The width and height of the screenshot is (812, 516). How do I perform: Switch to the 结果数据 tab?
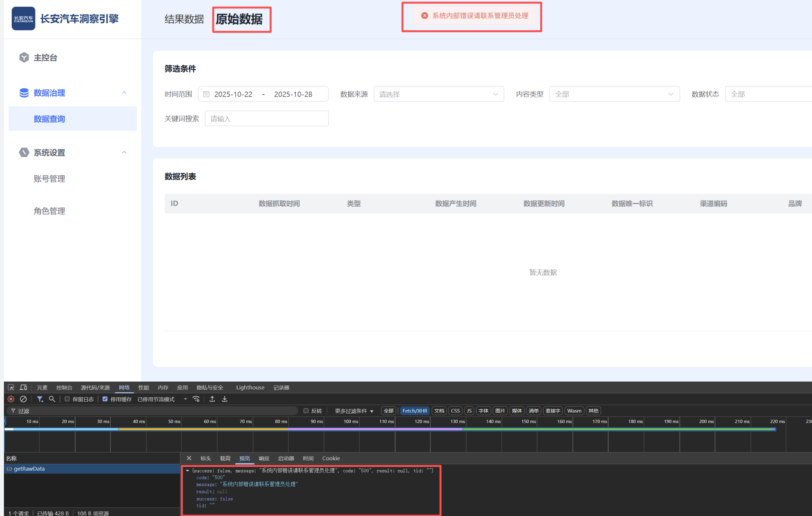point(184,19)
